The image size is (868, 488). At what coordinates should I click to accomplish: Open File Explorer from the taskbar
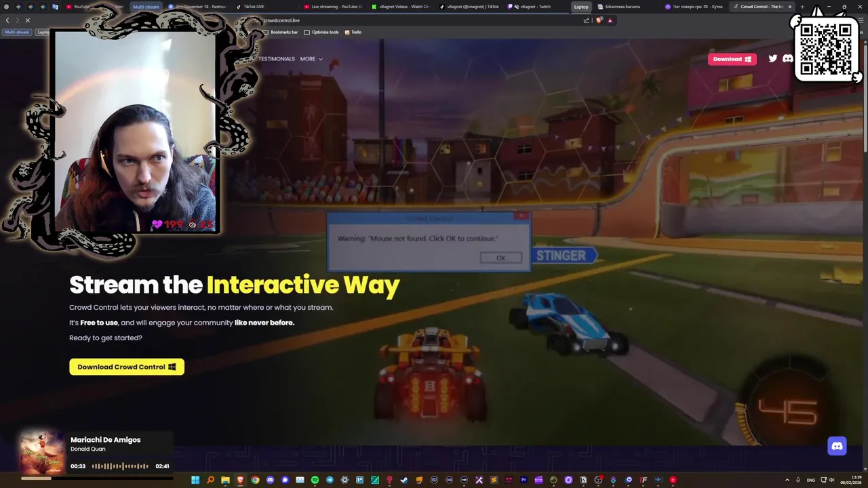tap(225, 480)
